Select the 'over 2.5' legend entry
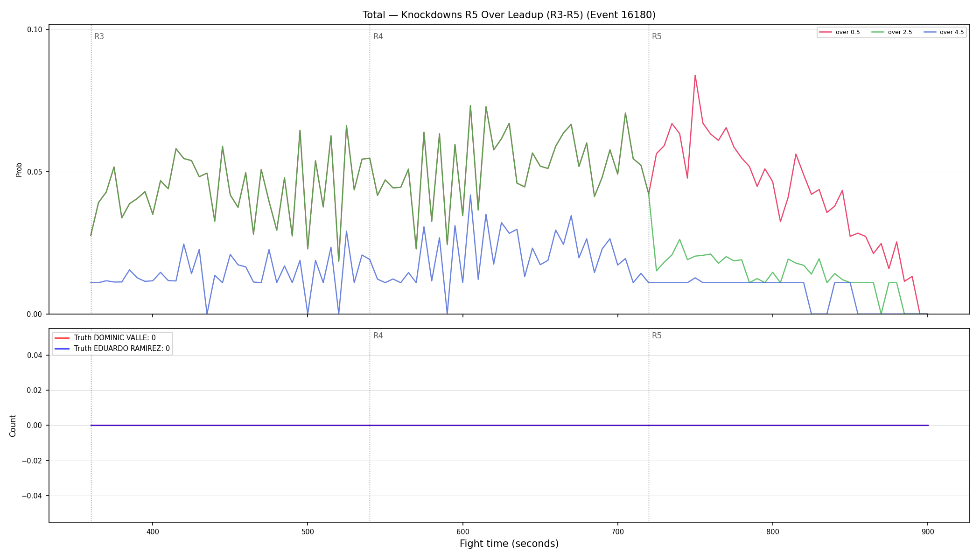 pyautogui.click(x=891, y=32)
